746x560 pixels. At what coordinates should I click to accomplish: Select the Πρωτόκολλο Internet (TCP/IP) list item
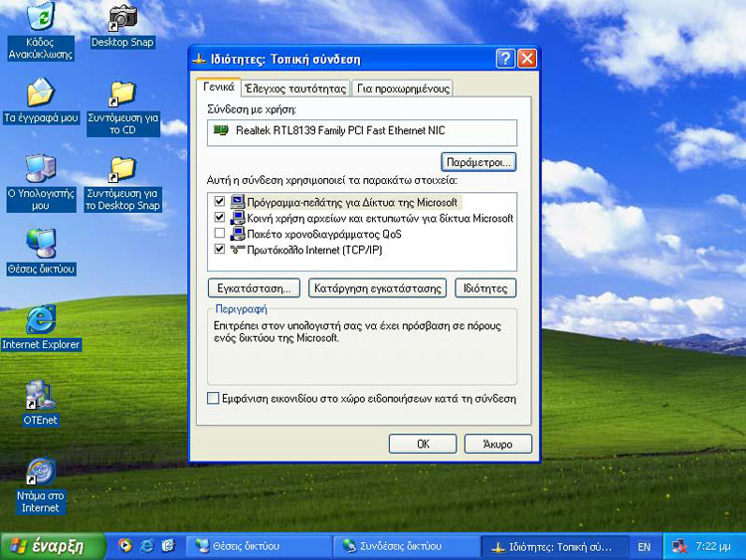314,250
